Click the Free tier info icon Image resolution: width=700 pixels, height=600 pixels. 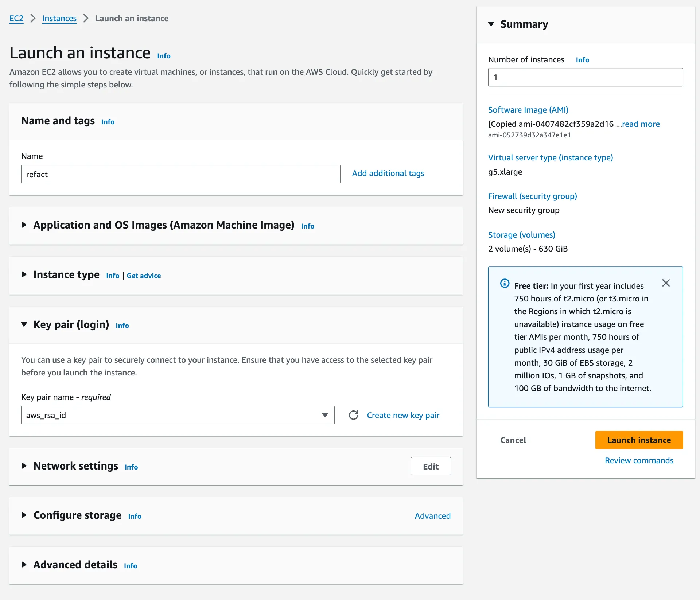pyautogui.click(x=505, y=283)
